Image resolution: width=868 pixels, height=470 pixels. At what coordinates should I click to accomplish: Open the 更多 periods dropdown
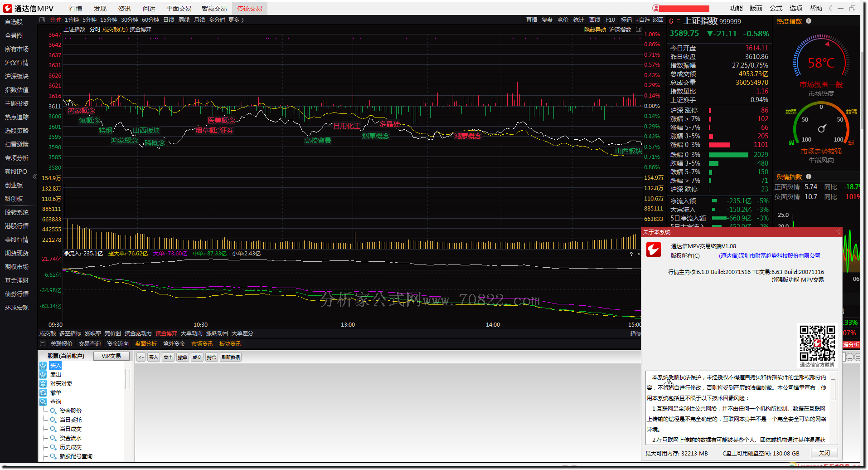pyautogui.click(x=236, y=20)
